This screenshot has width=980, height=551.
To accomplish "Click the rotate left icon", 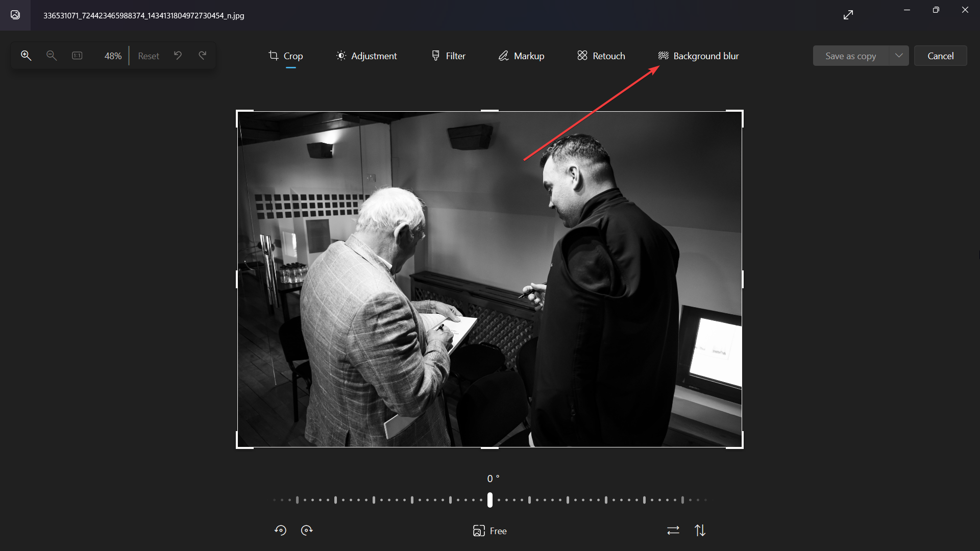I will [281, 530].
